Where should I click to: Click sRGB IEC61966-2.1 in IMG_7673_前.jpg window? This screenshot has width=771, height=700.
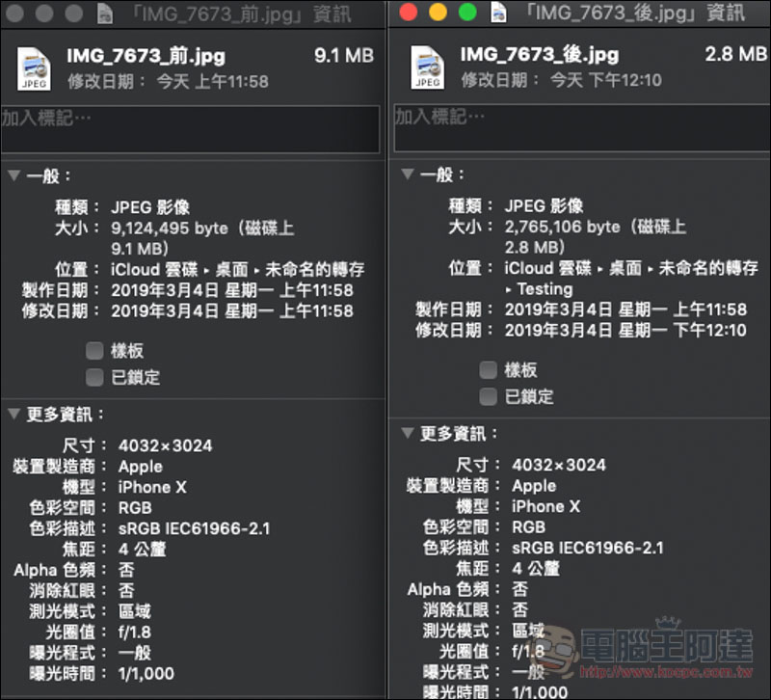pyautogui.click(x=195, y=528)
